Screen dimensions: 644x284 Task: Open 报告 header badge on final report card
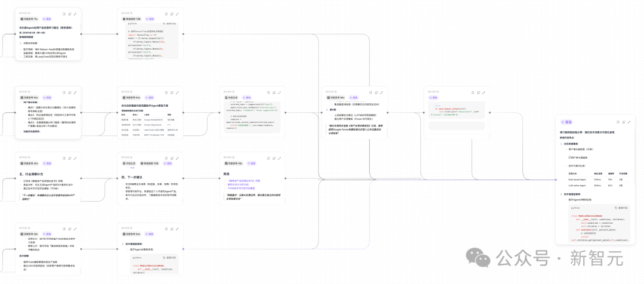(x=567, y=122)
